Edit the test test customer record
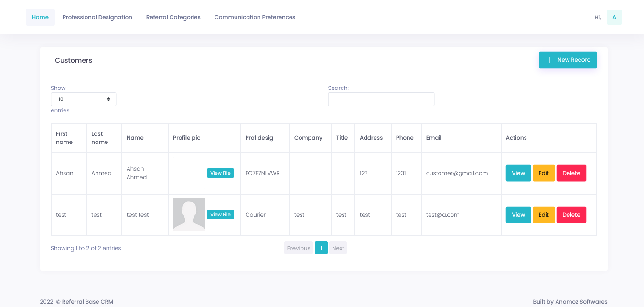644x307 pixels. pyautogui.click(x=544, y=214)
